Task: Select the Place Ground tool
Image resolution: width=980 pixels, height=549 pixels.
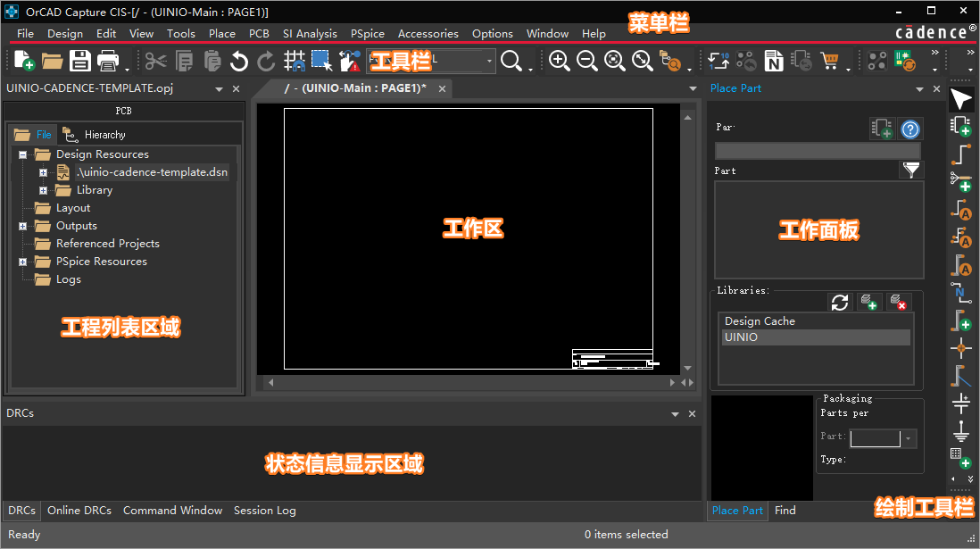Action: point(960,431)
